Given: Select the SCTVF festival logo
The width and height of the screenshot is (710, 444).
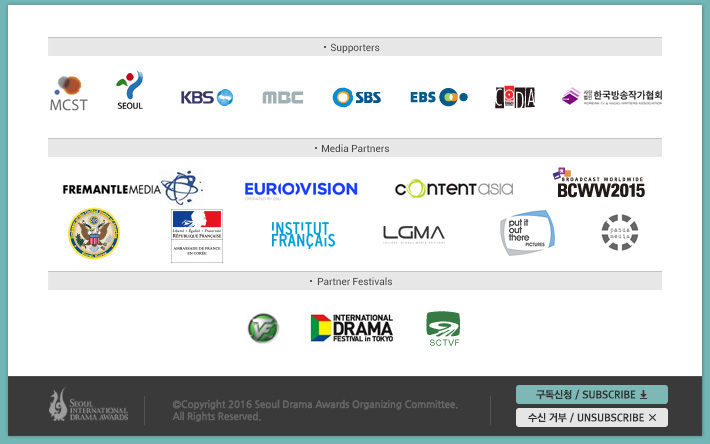Looking at the screenshot, I should pyautogui.click(x=443, y=329).
